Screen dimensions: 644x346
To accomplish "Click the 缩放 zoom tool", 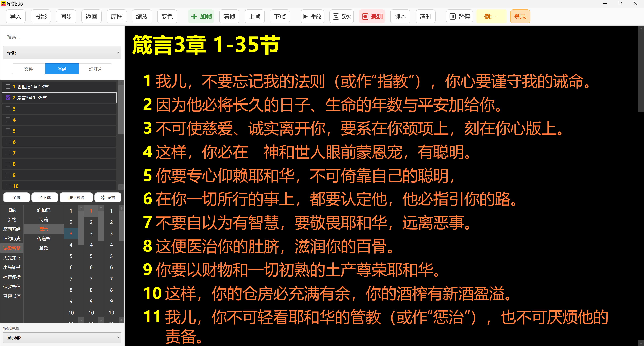I will [x=141, y=16].
